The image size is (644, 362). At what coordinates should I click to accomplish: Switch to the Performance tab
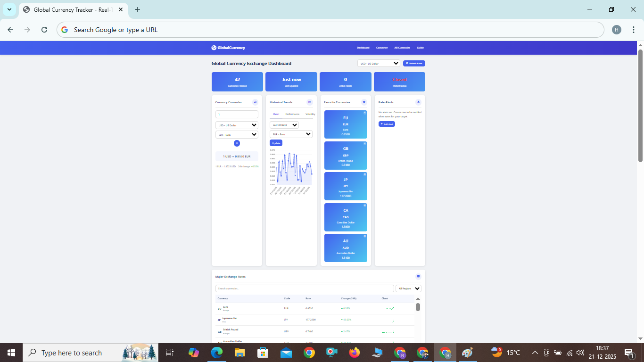pyautogui.click(x=292, y=114)
